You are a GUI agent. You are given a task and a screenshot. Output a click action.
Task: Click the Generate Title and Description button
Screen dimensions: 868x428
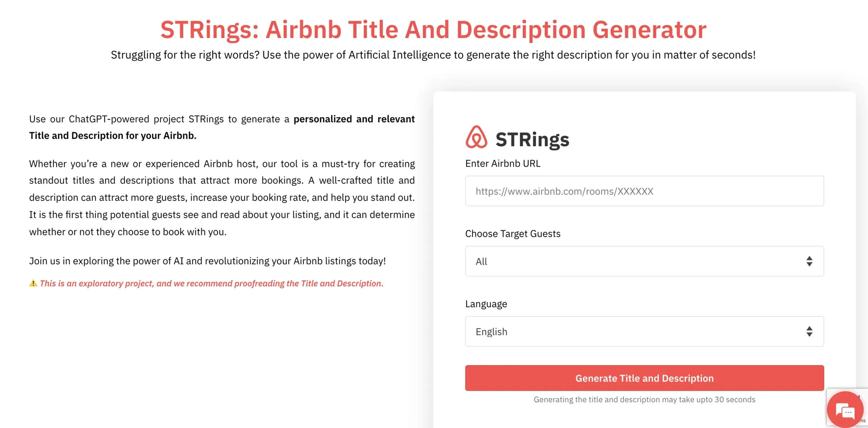(644, 378)
